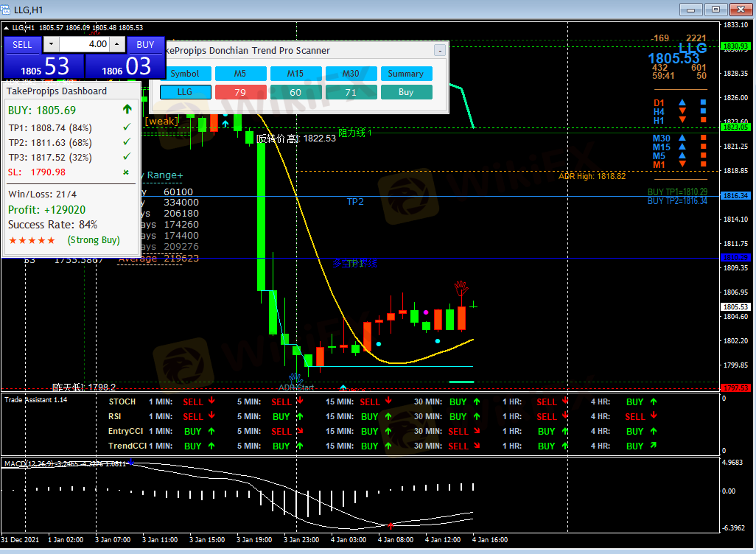756x554 pixels.
Task: Click the D1 blue up-triangle trend icon
Action: (682, 103)
